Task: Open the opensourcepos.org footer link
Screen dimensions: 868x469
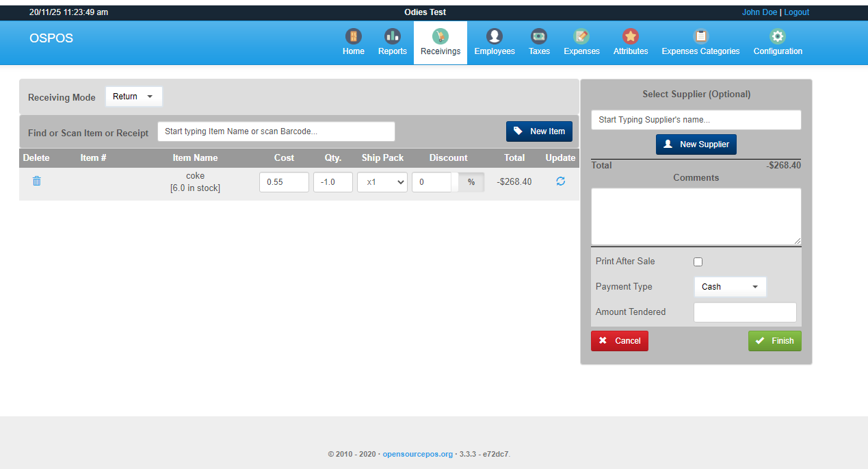Action: click(417, 454)
